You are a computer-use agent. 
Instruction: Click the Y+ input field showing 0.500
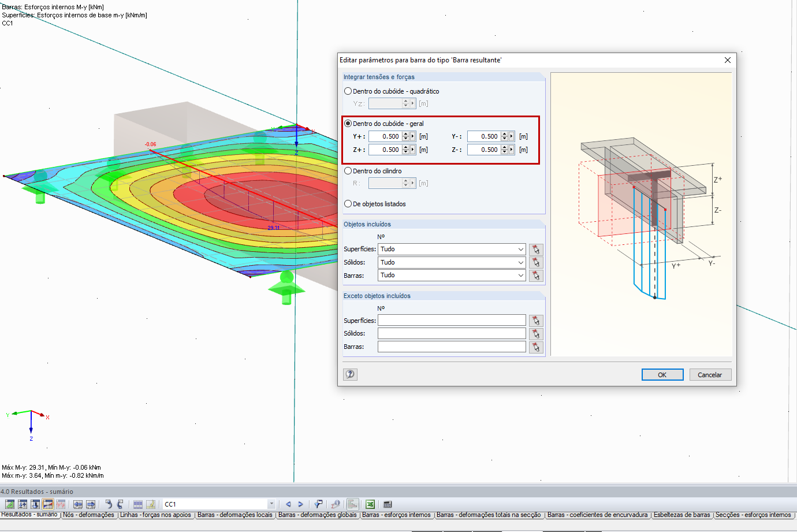click(385, 136)
